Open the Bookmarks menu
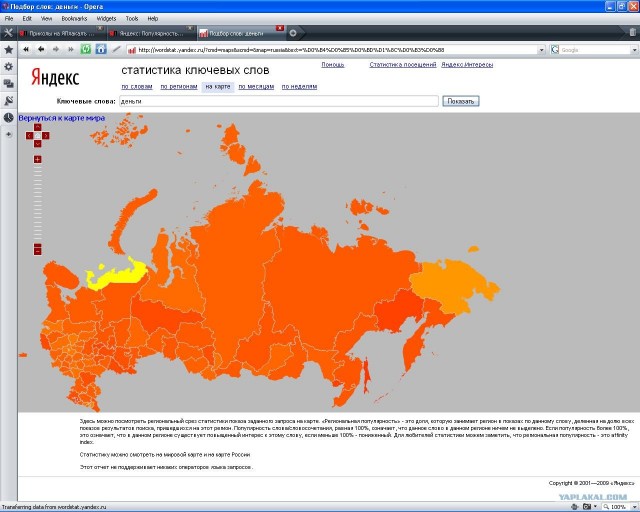This screenshot has width=640, height=512. [x=74, y=19]
